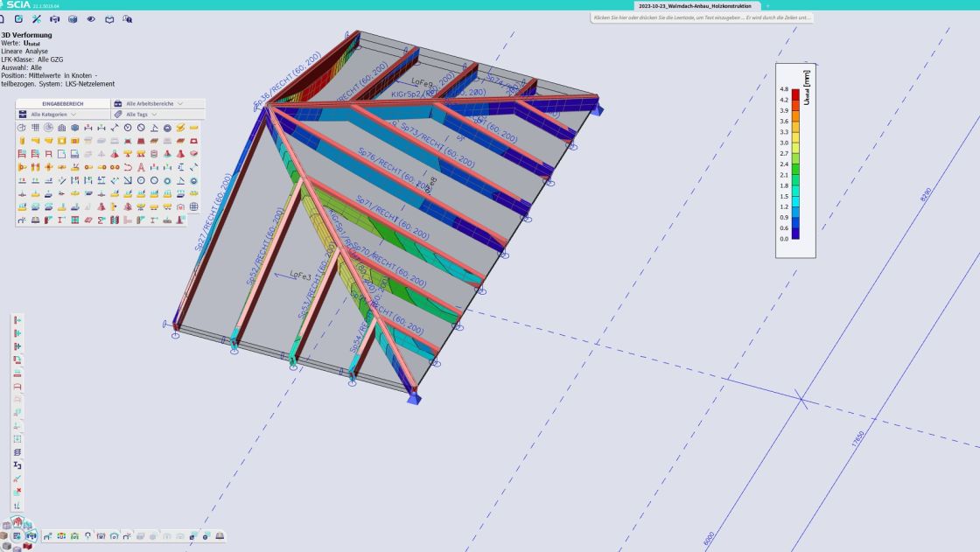
Task: Click the EINGABEBEREICH panel header
Action: [63, 103]
